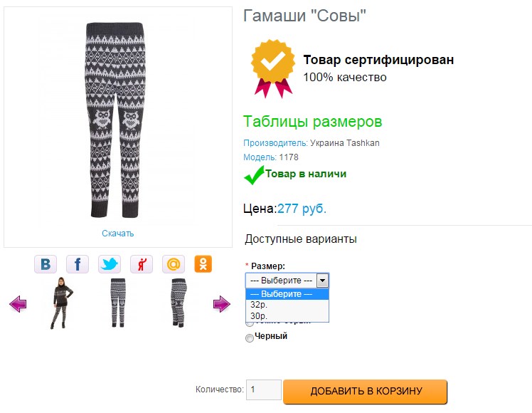The image size is (532, 413).
Task: Share on VKontakte icon
Action: [x=46, y=264]
